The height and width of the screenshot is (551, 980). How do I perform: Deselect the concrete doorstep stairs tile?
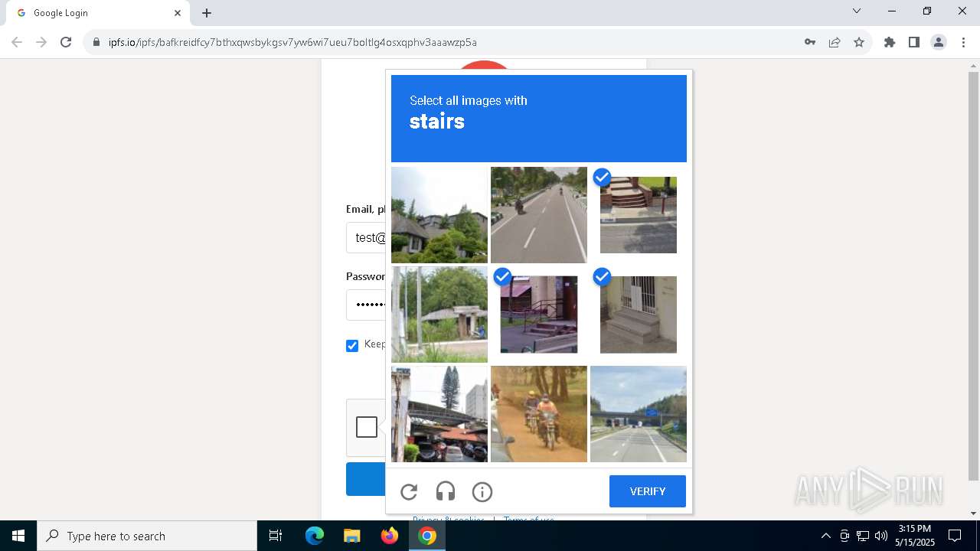[639, 315]
